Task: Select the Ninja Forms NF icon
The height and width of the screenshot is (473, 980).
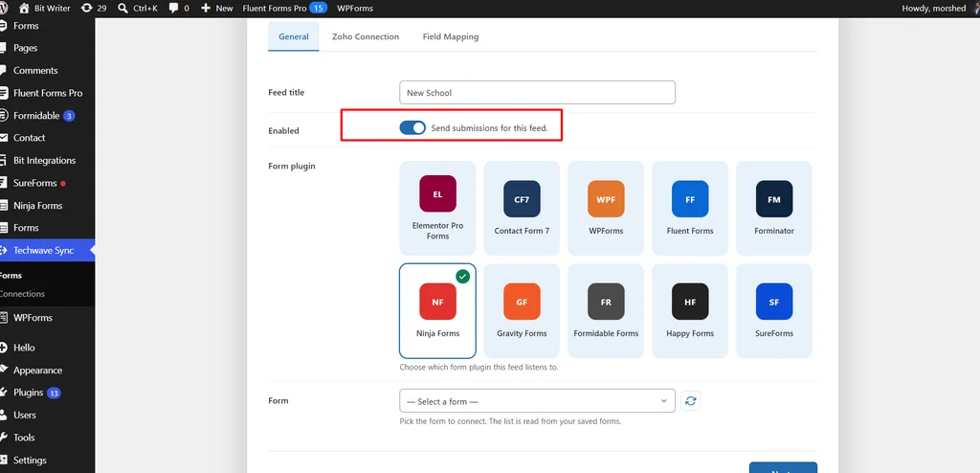Action: point(437,302)
